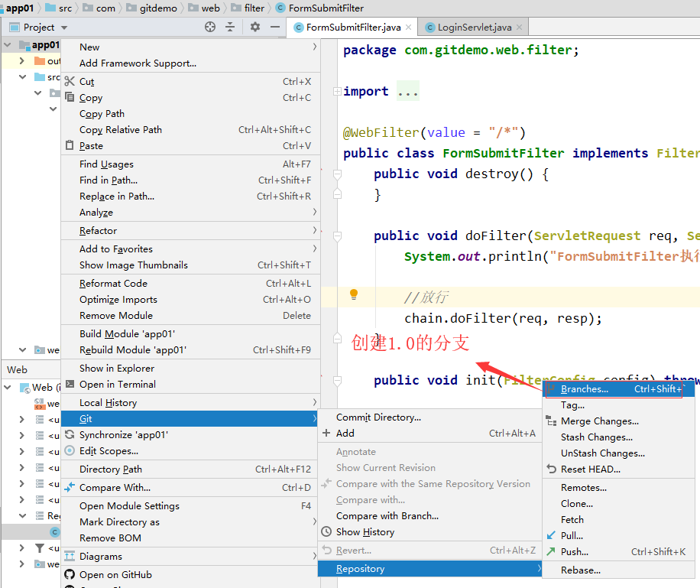Click the locate/scroll-from-source target icon
The height and width of the screenshot is (588, 700).
tap(210, 28)
